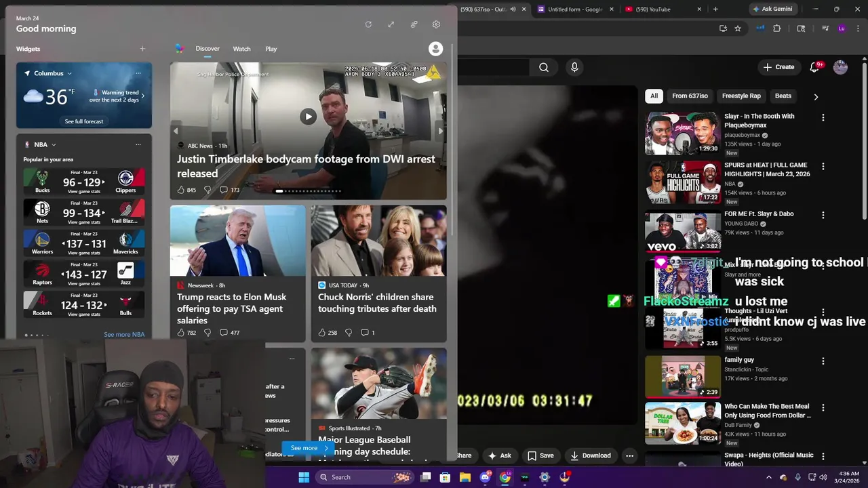Show hidden system tray icons
Screen dimensions: 868x488
click(768, 477)
